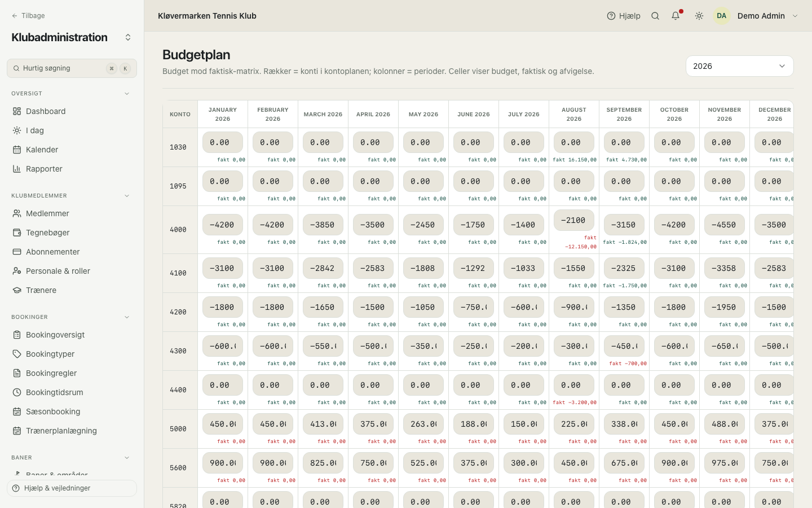Viewport: 812px width, 508px height.
Task: Focus the Hurtig søgning field
Action: click(x=72, y=68)
